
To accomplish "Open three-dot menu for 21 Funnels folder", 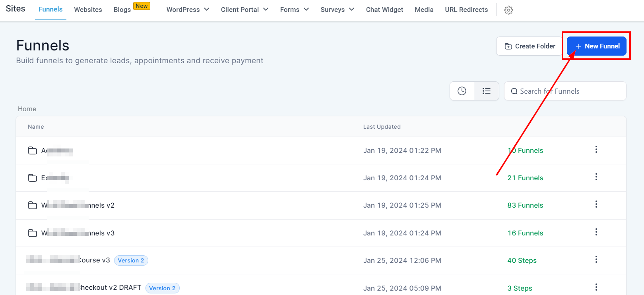I will (596, 177).
